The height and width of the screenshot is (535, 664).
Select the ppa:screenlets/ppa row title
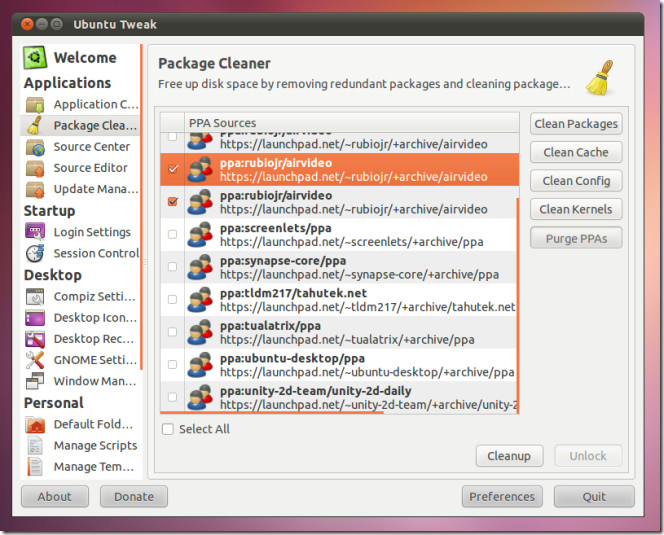coord(276,228)
